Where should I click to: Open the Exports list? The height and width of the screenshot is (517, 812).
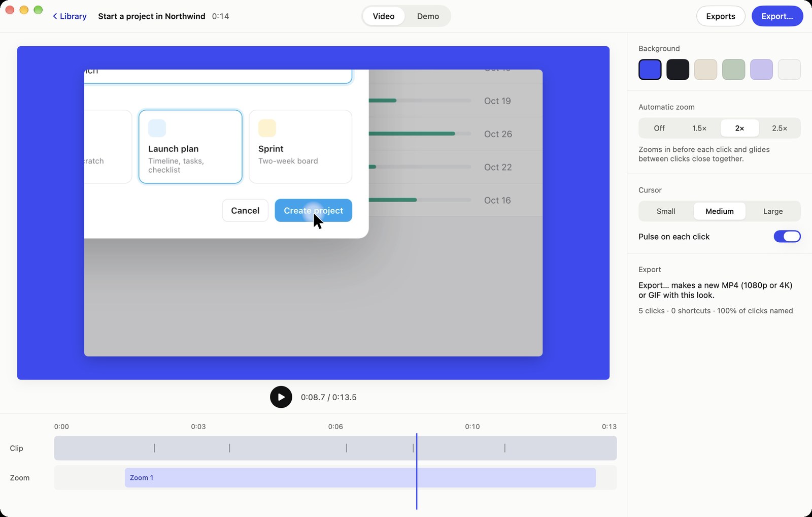tap(721, 16)
